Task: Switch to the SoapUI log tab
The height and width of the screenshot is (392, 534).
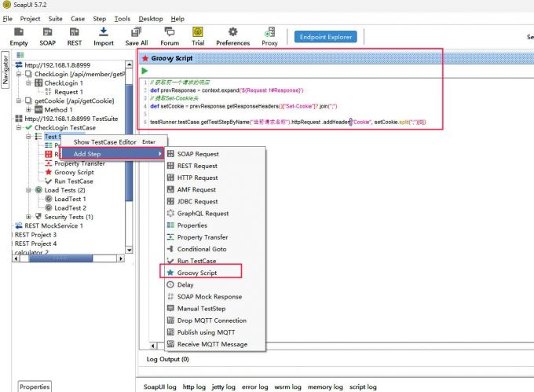Action: click(159, 387)
